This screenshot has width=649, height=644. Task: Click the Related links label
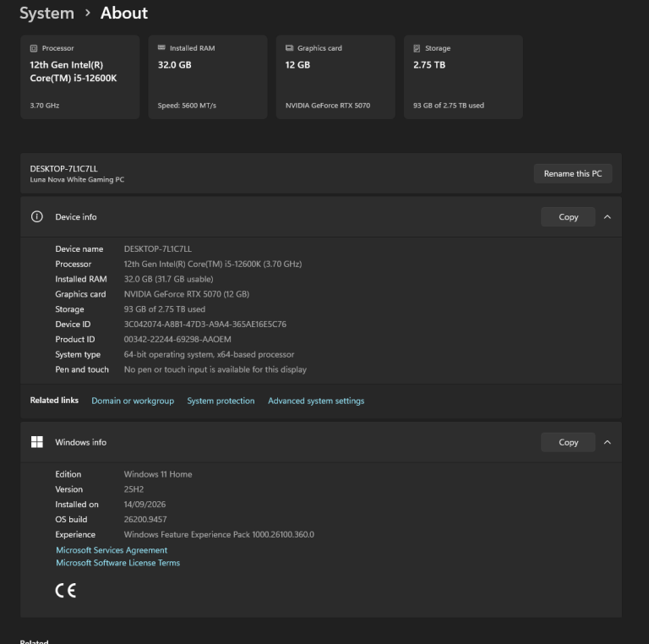coord(54,401)
